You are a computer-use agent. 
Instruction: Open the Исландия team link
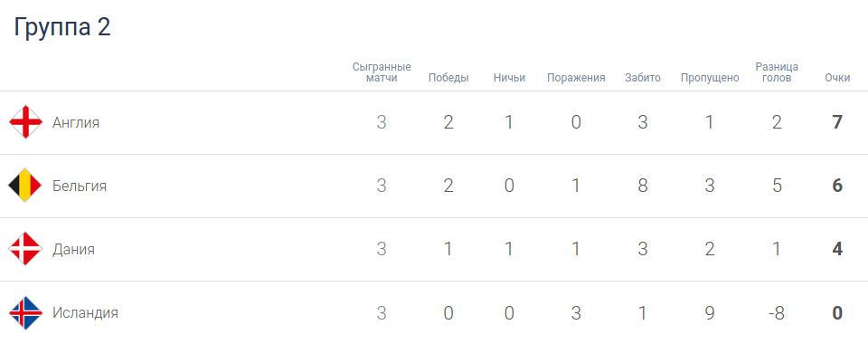click(85, 313)
